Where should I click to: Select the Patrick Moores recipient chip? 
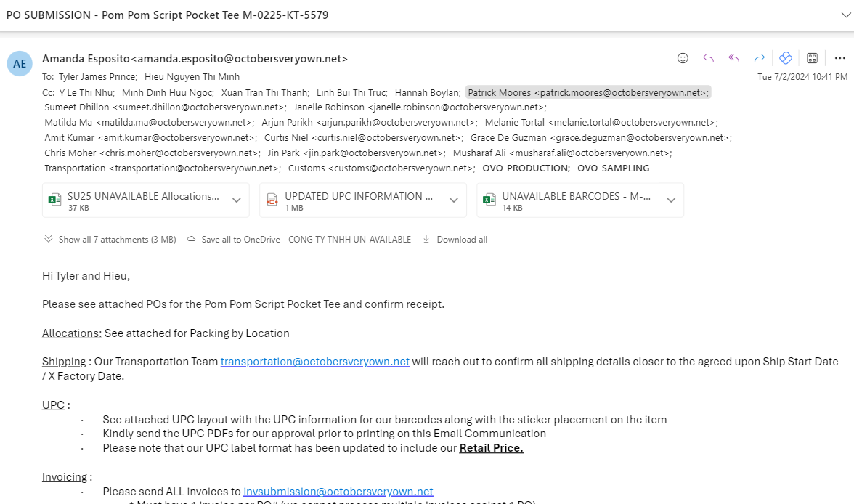tap(588, 93)
